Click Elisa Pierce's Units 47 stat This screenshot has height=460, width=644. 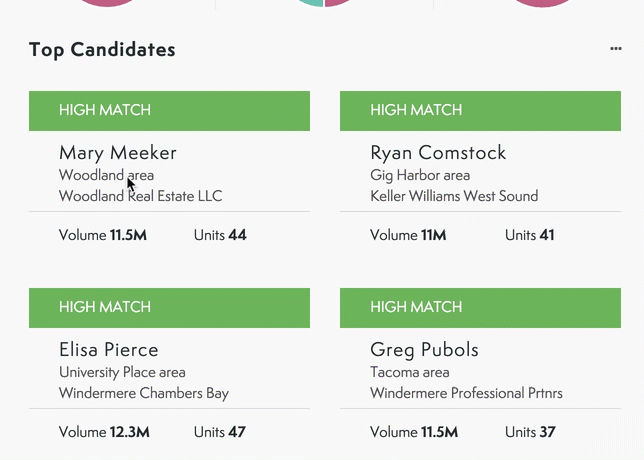(219, 432)
